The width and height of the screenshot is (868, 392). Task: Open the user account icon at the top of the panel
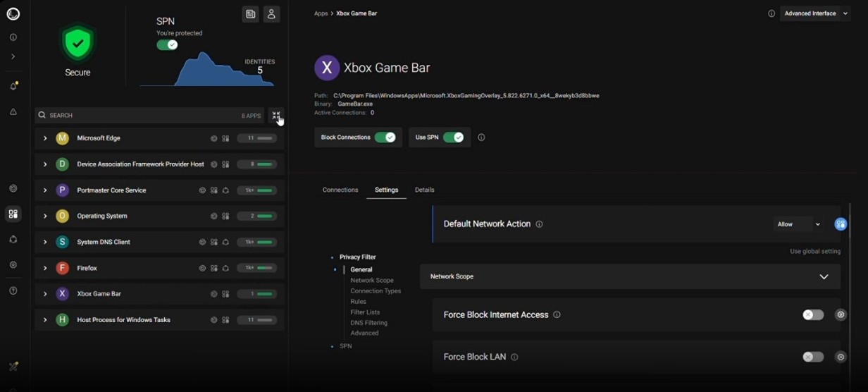(x=271, y=14)
